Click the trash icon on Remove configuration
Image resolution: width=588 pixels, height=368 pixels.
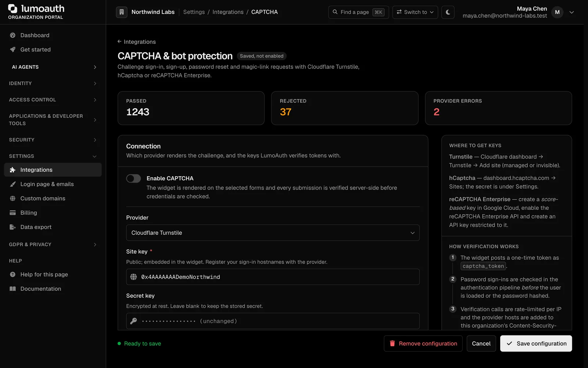coord(392,343)
